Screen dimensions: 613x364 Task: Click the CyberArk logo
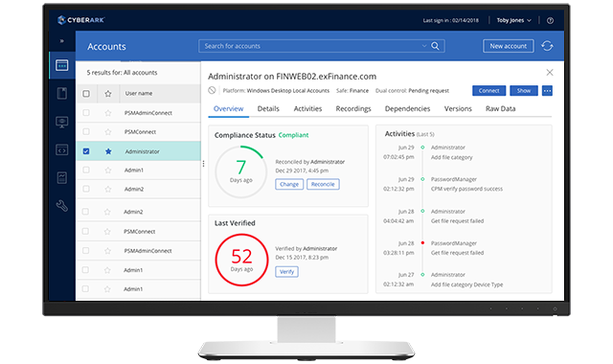[80, 20]
